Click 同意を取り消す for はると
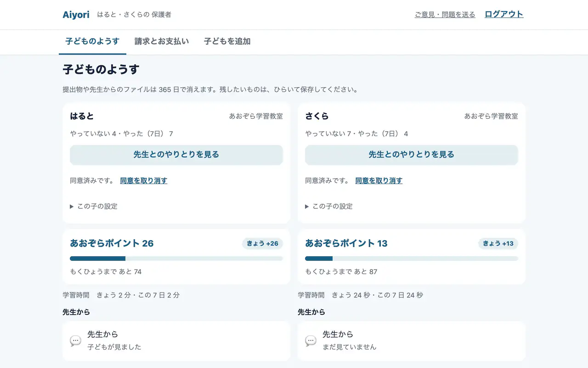588x368 pixels. pos(144,181)
